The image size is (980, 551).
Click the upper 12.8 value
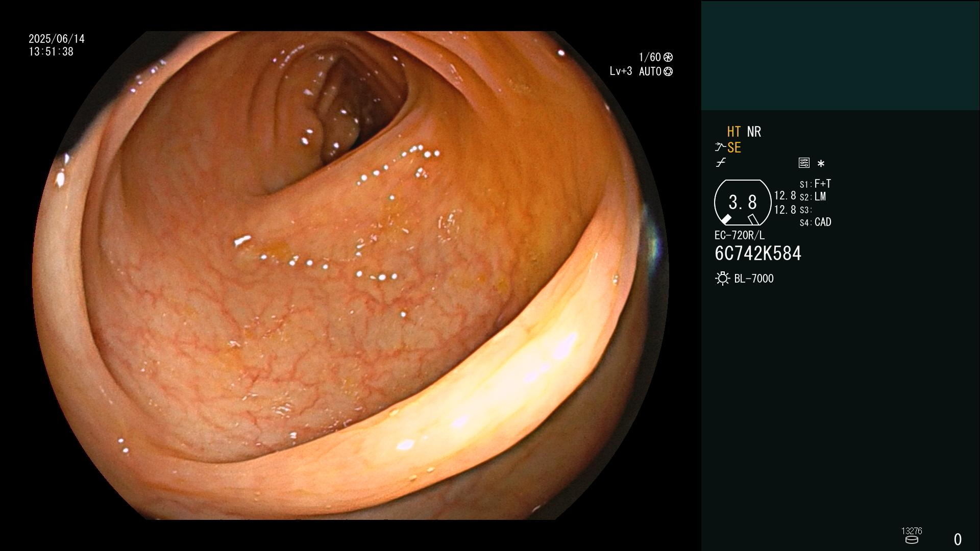point(785,195)
